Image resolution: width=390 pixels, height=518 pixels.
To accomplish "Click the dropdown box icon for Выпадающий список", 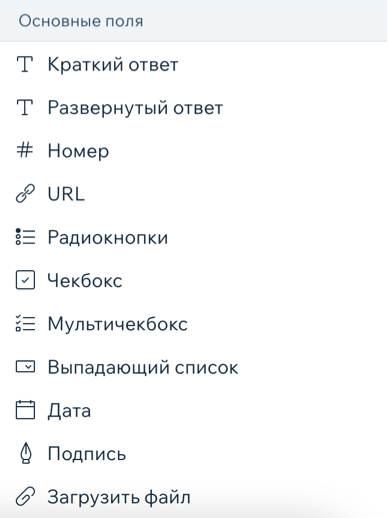I will [x=25, y=367].
